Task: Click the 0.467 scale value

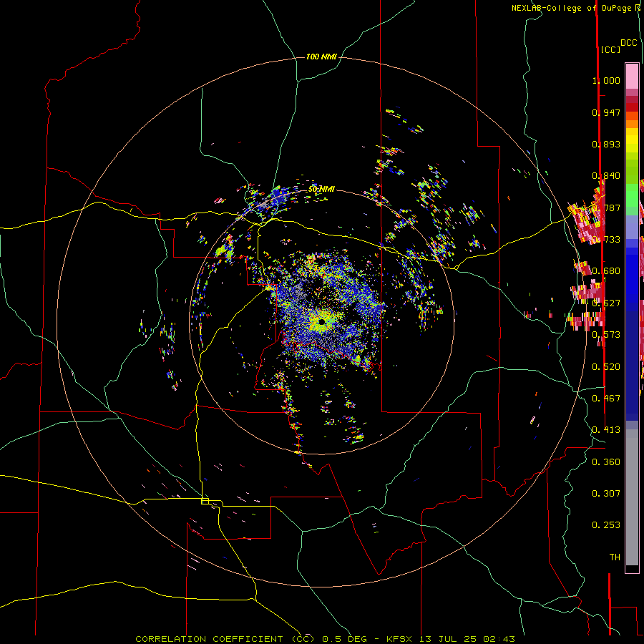Action: pyautogui.click(x=606, y=399)
